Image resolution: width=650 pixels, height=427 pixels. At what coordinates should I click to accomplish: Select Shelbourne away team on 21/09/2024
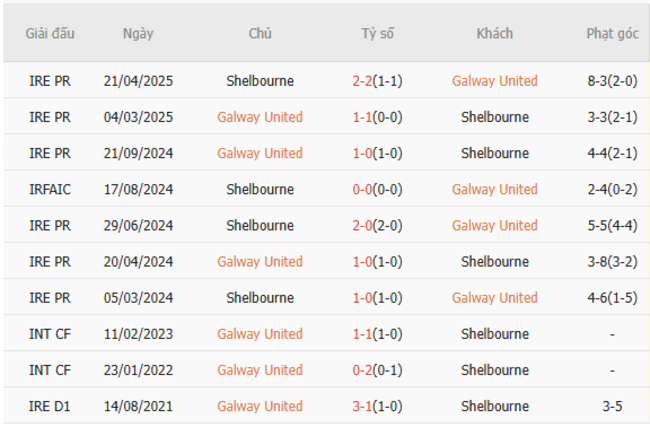pos(494,153)
